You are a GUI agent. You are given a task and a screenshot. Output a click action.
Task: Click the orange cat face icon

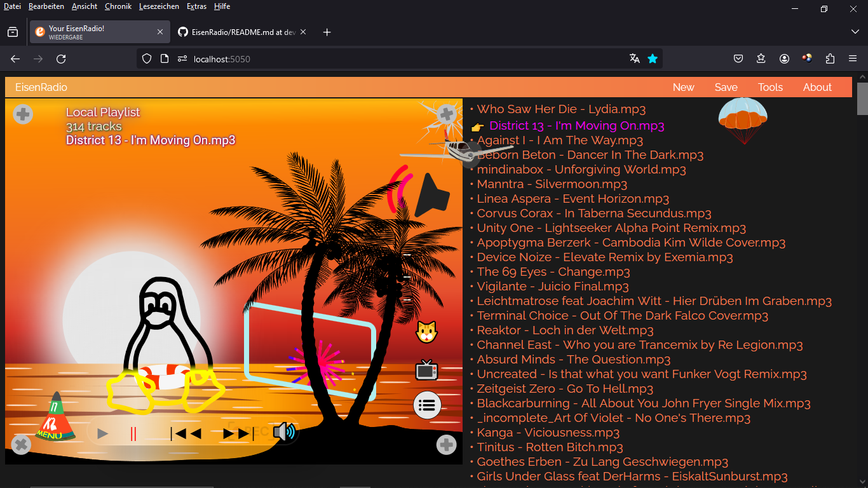[x=427, y=332]
